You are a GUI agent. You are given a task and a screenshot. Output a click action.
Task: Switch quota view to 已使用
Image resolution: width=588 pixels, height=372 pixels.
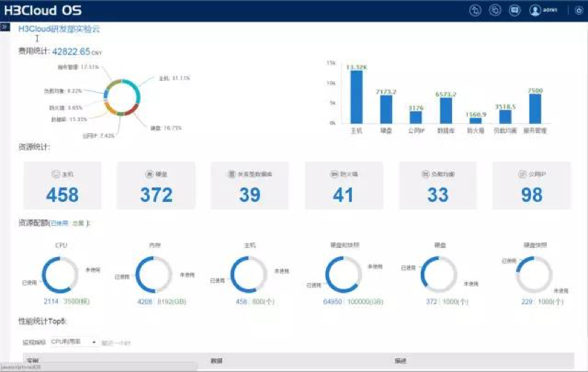(x=59, y=224)
